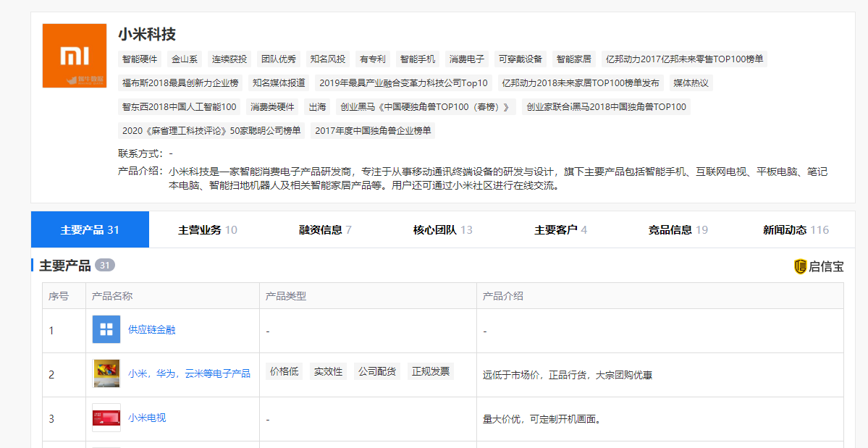Click the 小米电视 red product thumbnail
The width and height of the screenshot is (868, 448).
pos(106,418)
